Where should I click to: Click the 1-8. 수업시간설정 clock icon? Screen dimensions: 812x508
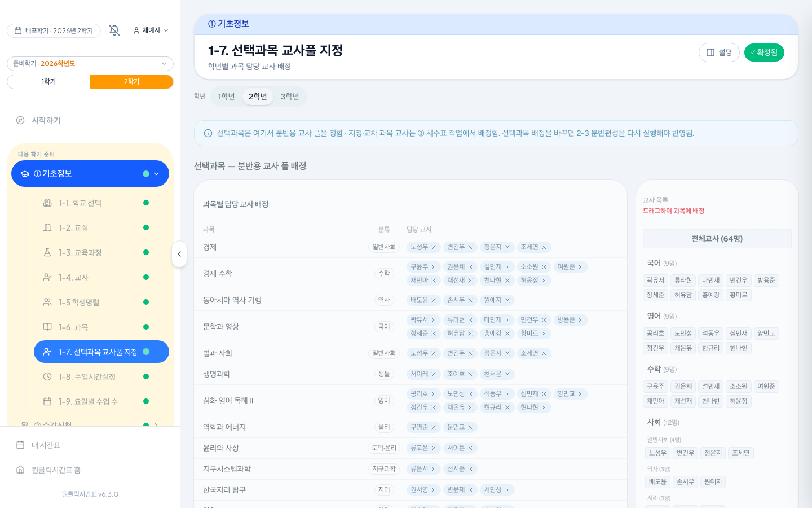[47, 376]
